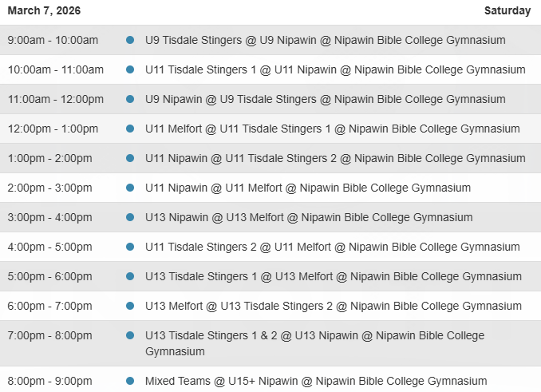The height and width of the screenshot is (392, 541).
Task: Open U9 Tisdale Stingers @ U9 Nipawin event
Action: (325, 40)
